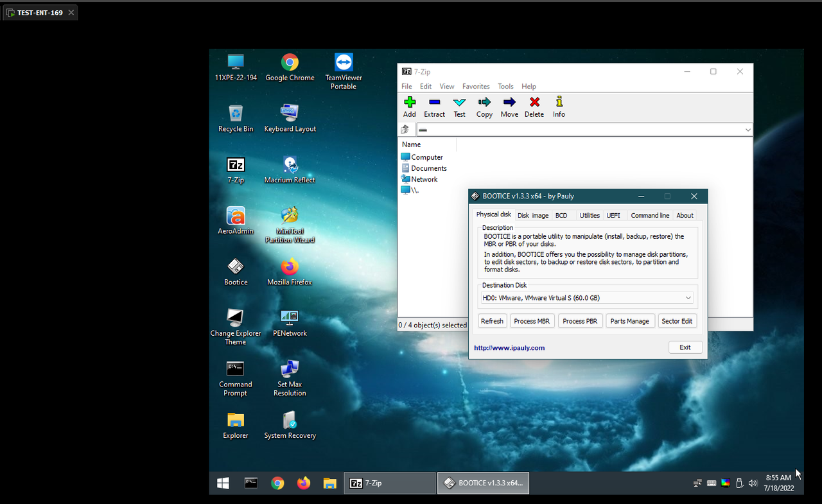Select the Keyboard Layout desktop icon

coord(290,118)
